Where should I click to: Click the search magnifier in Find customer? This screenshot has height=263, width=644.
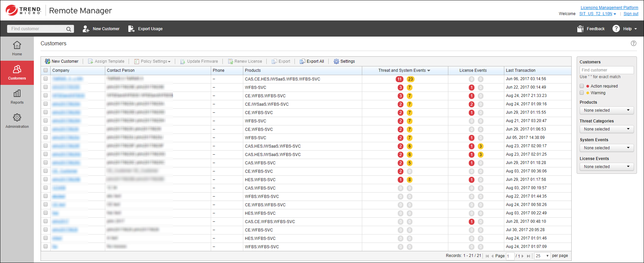point(69,29)
